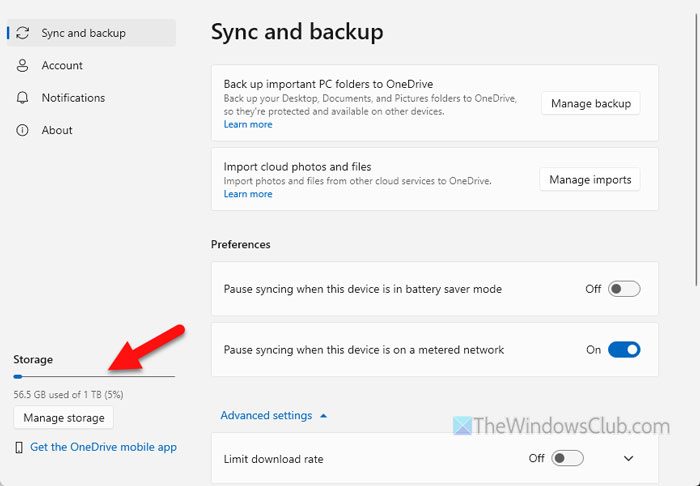
Task: Open Get the OneDrive mobile app link
Action: pos(103,447)
